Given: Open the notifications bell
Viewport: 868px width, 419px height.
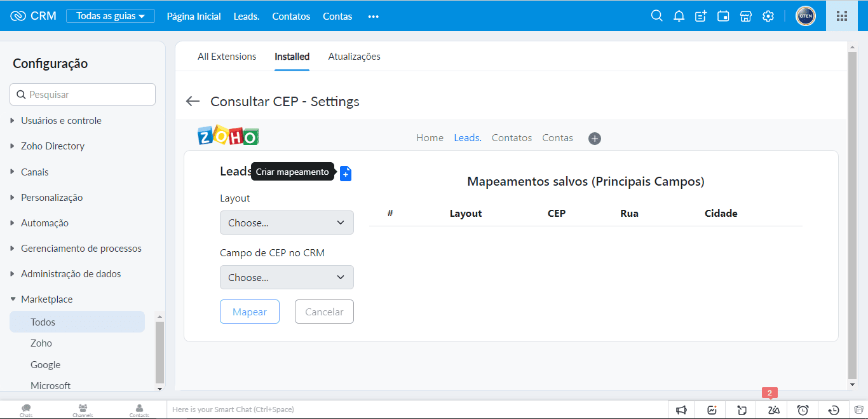Looking at the screenshot, I should point(679,16).
